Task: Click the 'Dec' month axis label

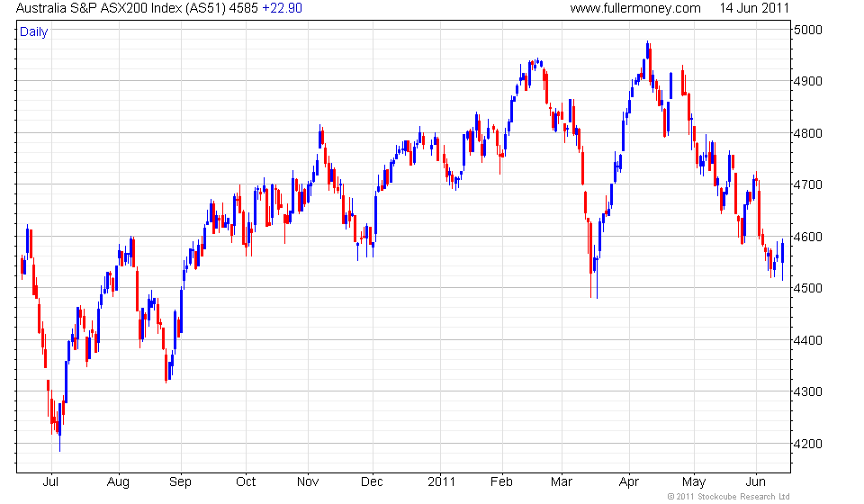Action: tap(372, 482)
